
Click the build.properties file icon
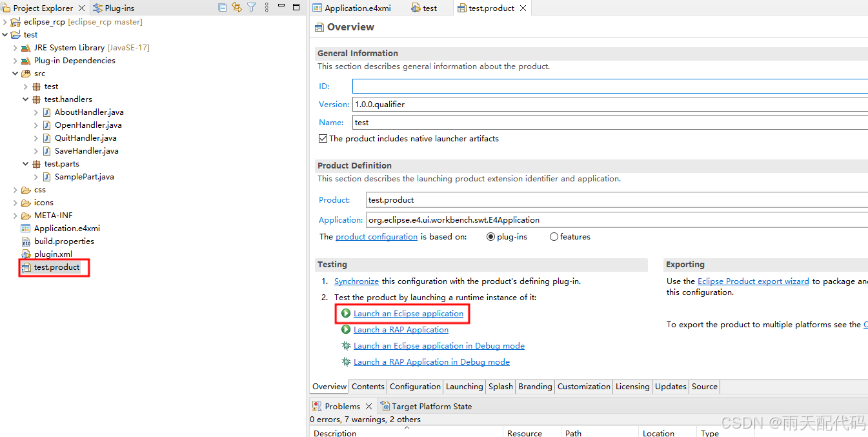[26, 241]
